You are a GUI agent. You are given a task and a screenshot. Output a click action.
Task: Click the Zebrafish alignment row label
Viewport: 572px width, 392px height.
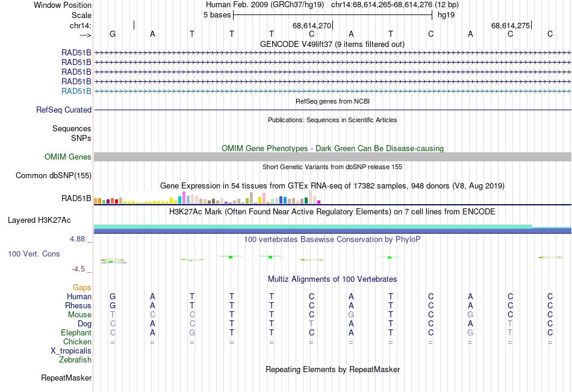pyautogui.click(x=75, y=360)
